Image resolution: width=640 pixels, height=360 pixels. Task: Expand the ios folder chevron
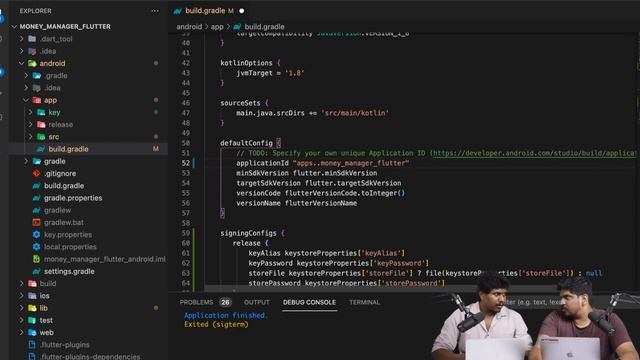pyautogui.click(x=22, y=296)
